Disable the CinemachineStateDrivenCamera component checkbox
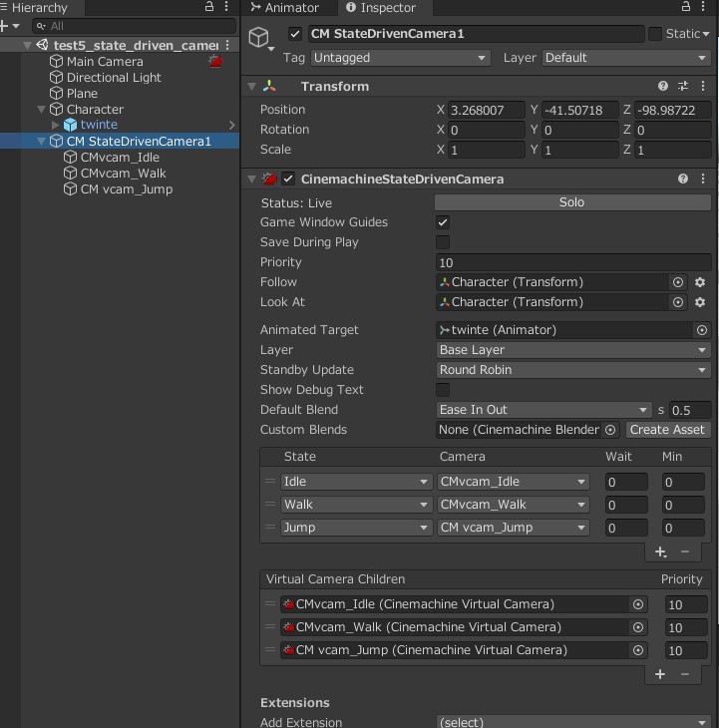The image size is (719, 728). click(x=288, y=180)
